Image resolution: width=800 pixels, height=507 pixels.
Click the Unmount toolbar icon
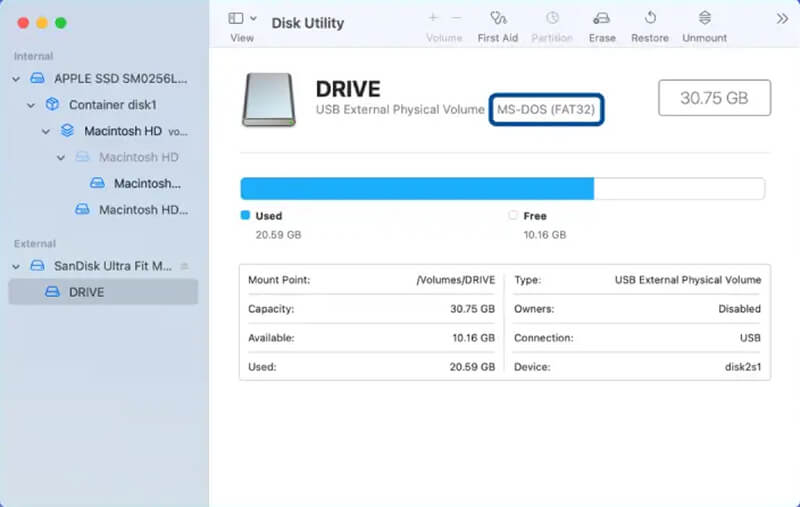tap(705, 18)
